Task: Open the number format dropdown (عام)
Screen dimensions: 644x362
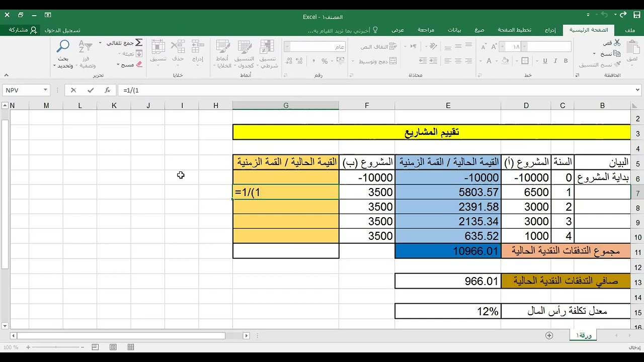Action: [x=287, y=47]
